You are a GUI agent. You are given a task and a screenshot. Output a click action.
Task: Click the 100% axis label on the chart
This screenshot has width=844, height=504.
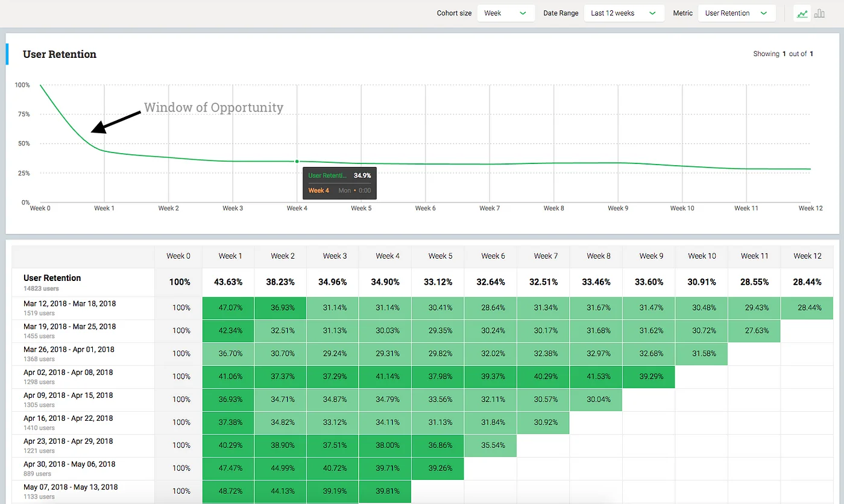[x=22, y=85]
